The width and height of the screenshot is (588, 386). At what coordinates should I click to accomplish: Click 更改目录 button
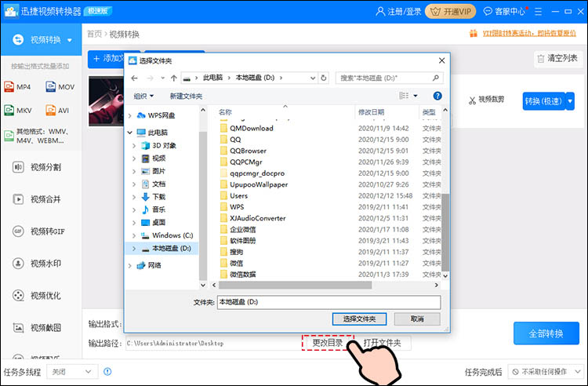[x=328, y=343]
